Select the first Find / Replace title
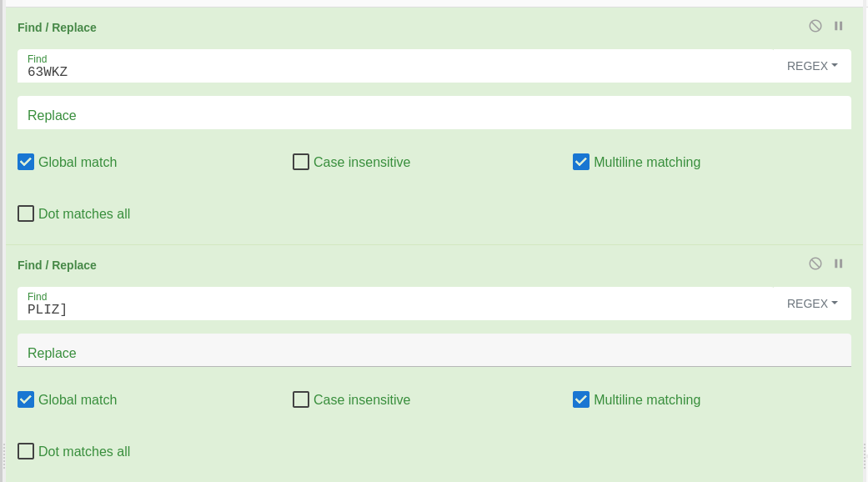Viewport: 868px width, 482px height. [x=57, y=28]
